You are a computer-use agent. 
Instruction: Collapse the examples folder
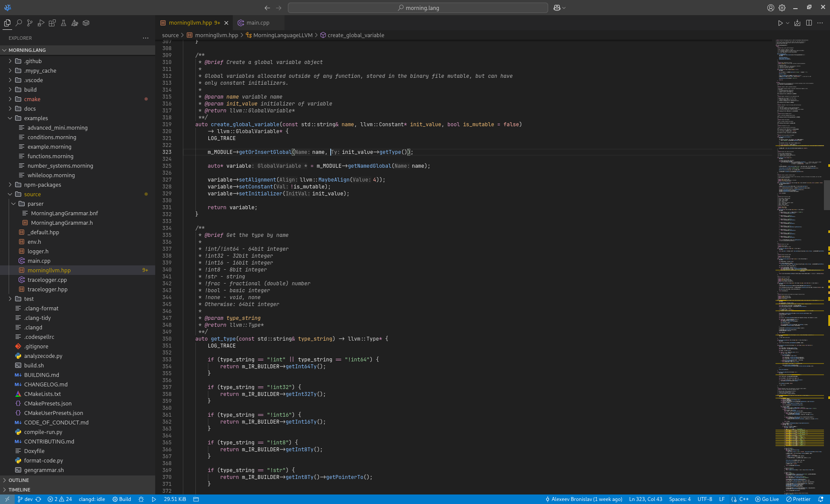[x=35, y=118]
